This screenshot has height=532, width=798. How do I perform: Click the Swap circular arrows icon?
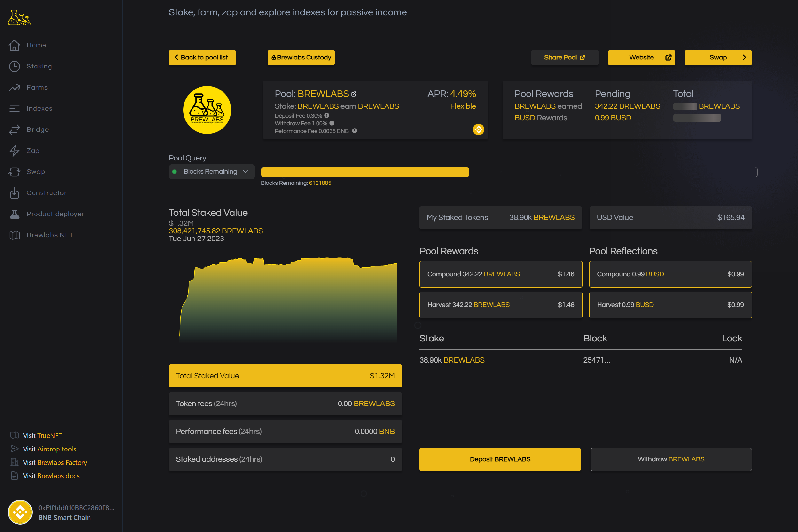click(14, 172)
